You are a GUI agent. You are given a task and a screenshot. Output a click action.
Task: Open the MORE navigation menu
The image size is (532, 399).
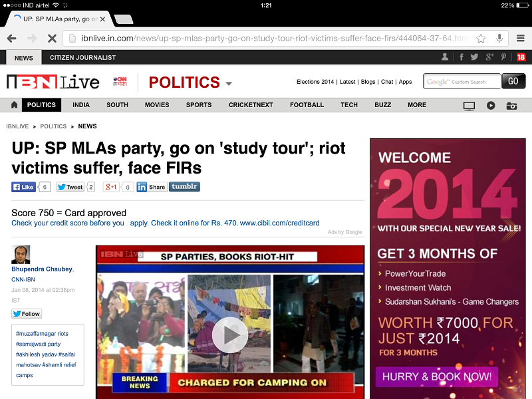[417, 105]
